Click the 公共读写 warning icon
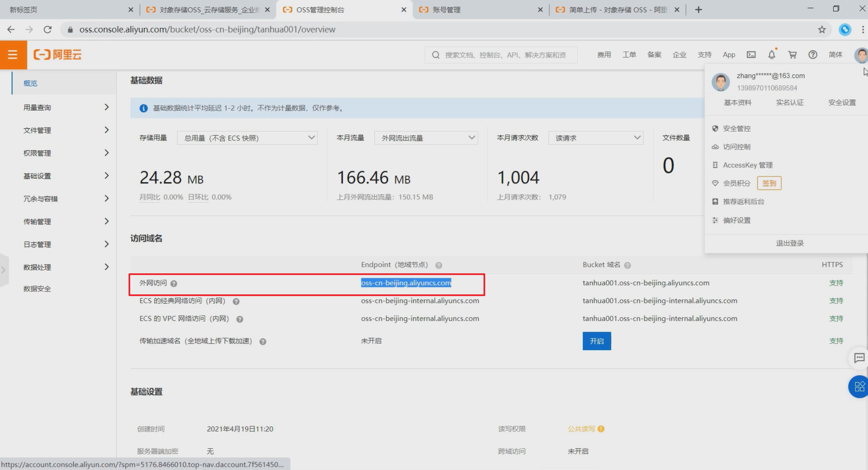The width and height of the screenshot is (868, 470). (601, 429)
